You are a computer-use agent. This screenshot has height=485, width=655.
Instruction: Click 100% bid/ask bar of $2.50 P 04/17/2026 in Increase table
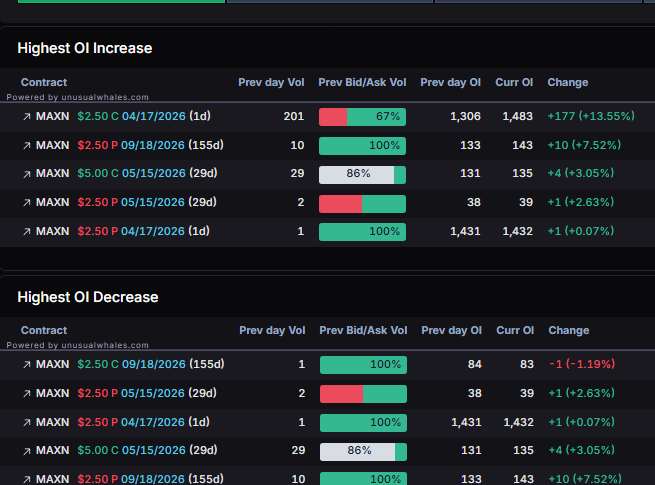click(x=362, y=232)
